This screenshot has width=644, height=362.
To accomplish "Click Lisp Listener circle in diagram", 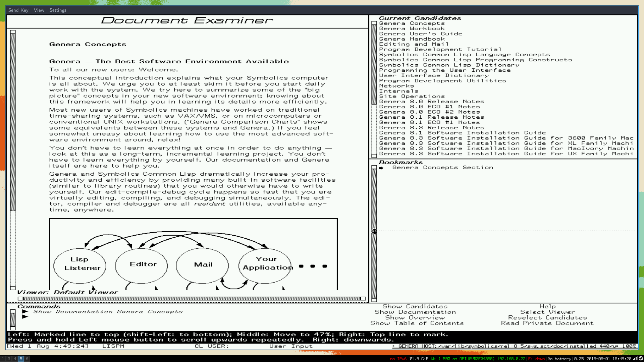I will click(x=80, y=266).
